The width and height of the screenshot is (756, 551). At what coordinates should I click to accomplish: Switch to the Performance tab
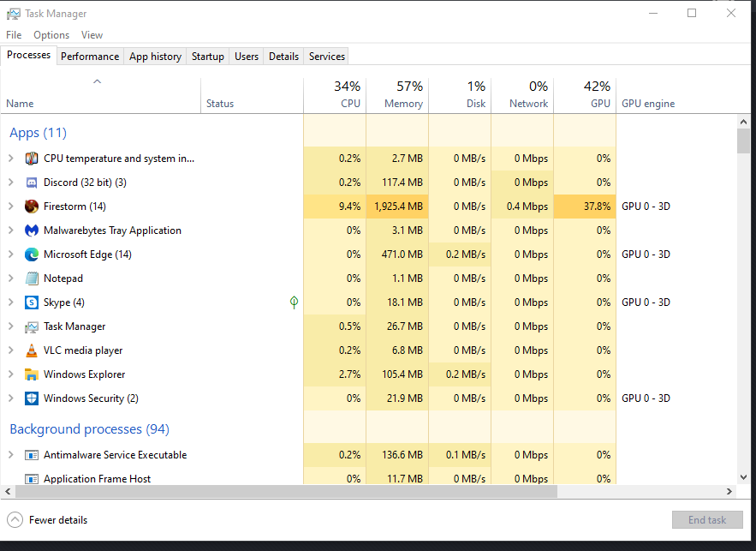point(90,57)
